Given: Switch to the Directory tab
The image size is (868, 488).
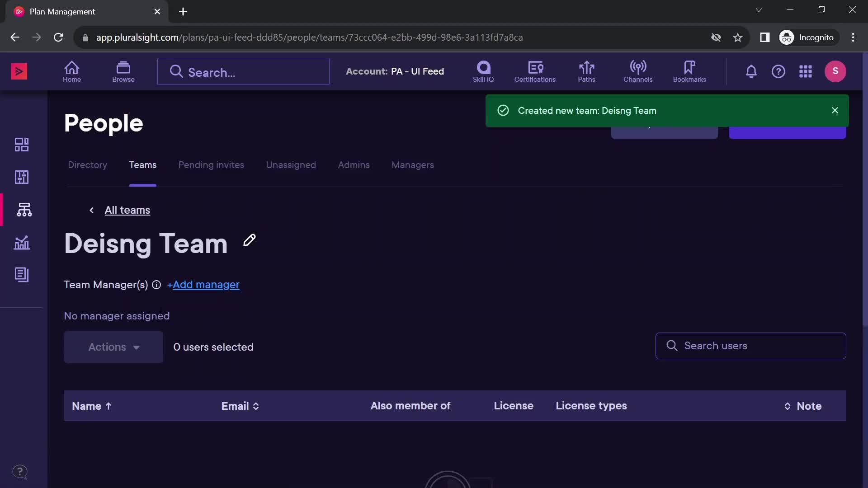Looking at the screenshot, I should click(x=88, y=164).
